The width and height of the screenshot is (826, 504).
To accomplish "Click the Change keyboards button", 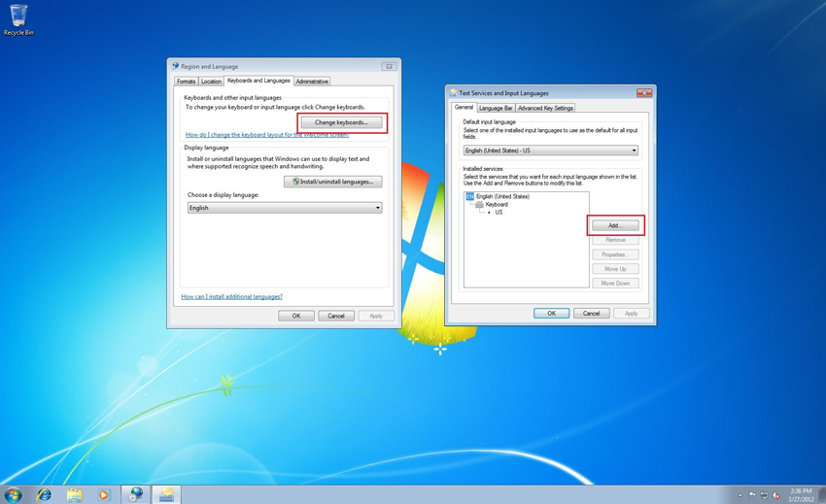I will (341, 122).
